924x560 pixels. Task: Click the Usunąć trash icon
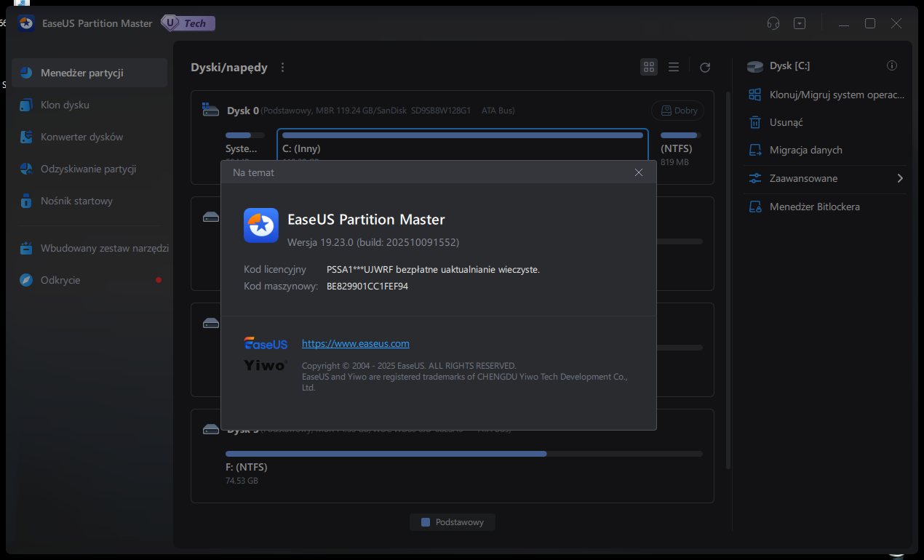756,122
